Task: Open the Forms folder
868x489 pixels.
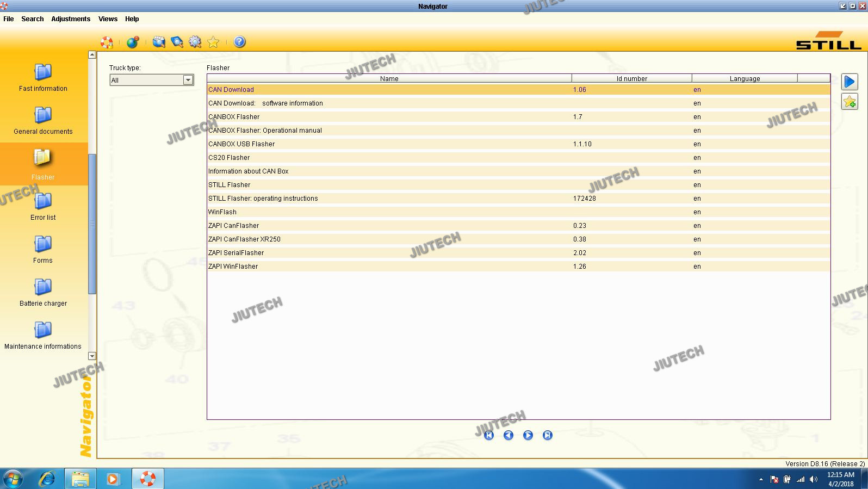Action: pos(43,249)
